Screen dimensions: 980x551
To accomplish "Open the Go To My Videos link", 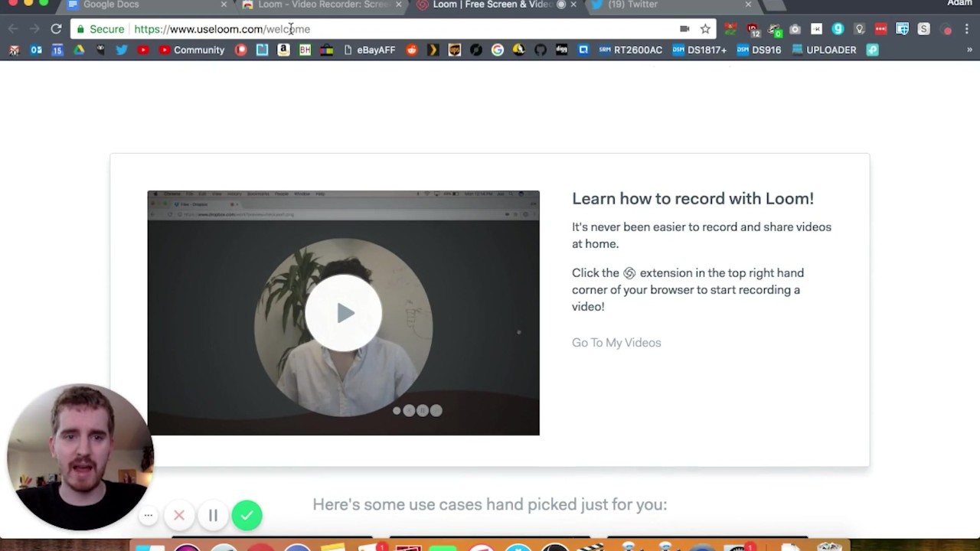I will (616, 343).
